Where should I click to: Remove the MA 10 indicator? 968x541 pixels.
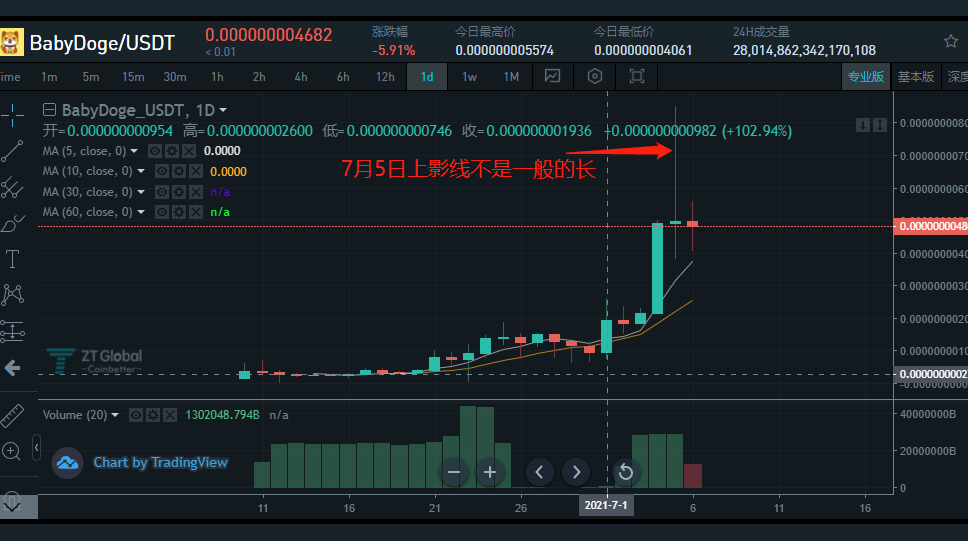[x=196, y=171]
